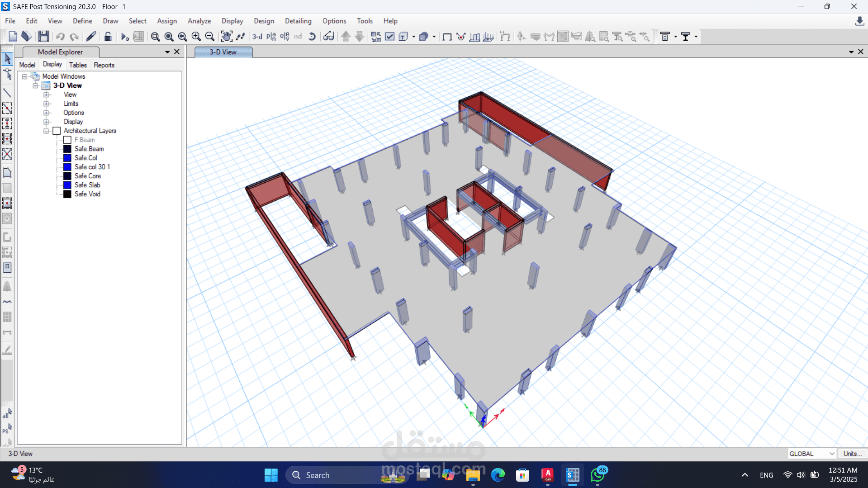Click the glasses perspective toggle icon
The width and height of the screenshot is (868, 488).
point(328,37)
